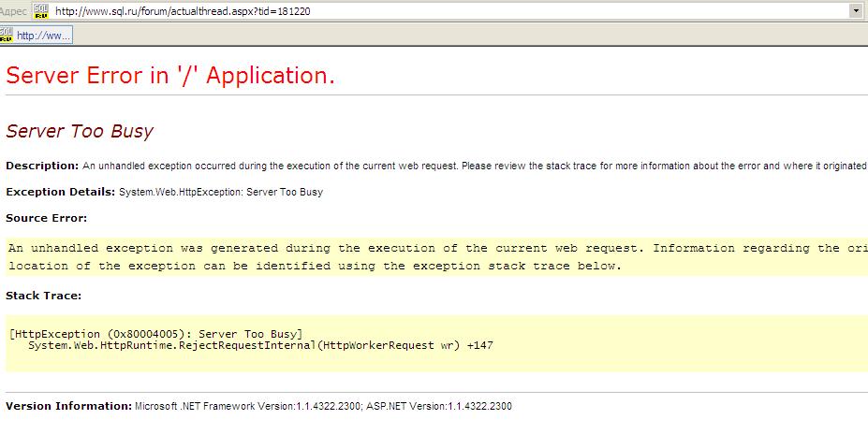Click the sql.ru icon on the page tab
Viewport: 868px width, 434px height.
pos(7,35)
